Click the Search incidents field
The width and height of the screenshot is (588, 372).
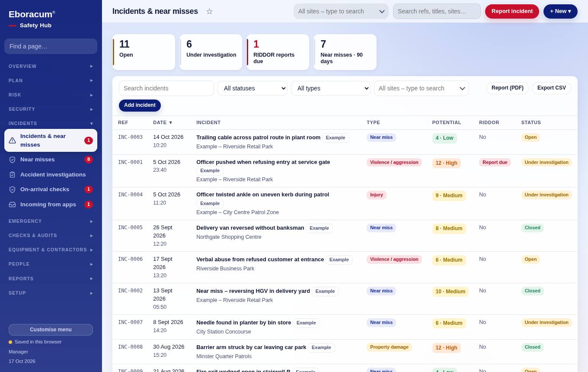coord(166,88)
